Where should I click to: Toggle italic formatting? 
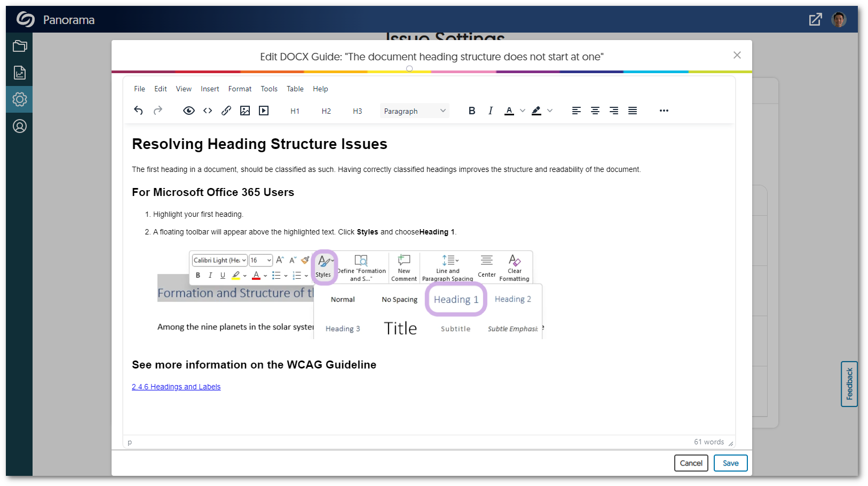tap(490, 111)
